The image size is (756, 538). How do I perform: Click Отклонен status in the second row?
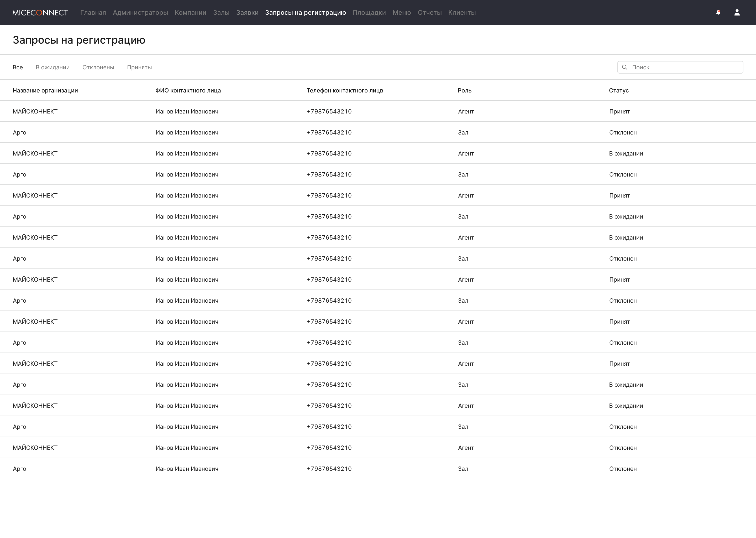coord(623,132)
